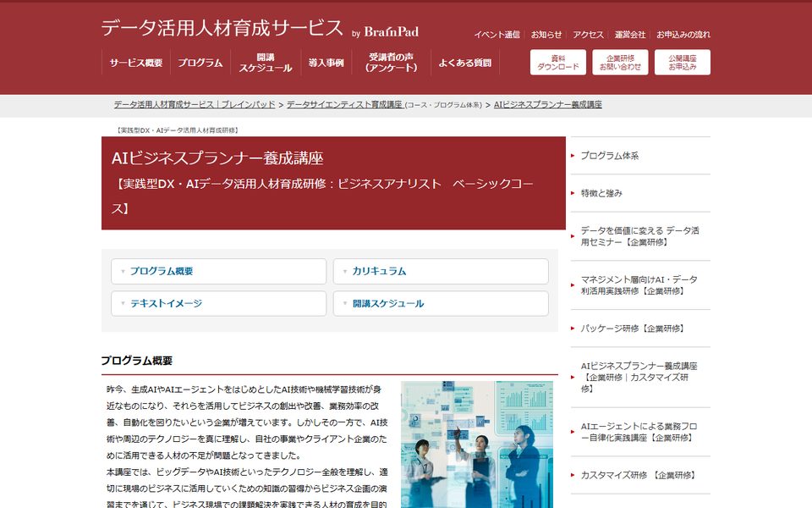Image resolution: width=812 pixels, height=508 pixels.
Task: Open sidebar link プログラム体系
Action: pyautogui.click(x=640, y=156)
